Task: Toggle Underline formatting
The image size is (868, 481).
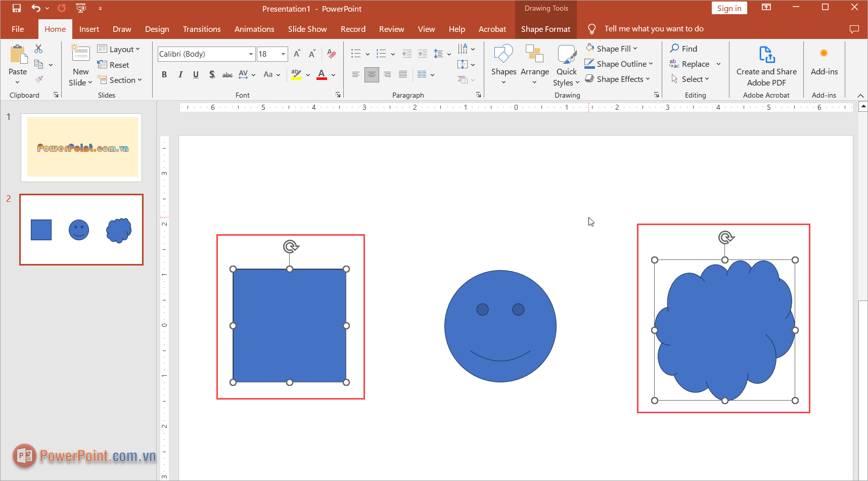Action: pos(196,75)
